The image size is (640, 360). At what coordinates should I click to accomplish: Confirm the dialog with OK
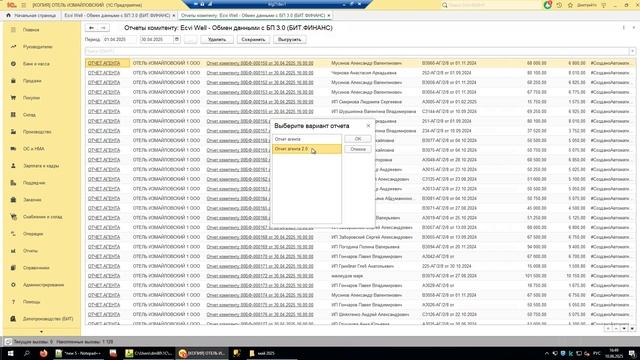coord(358,139)
